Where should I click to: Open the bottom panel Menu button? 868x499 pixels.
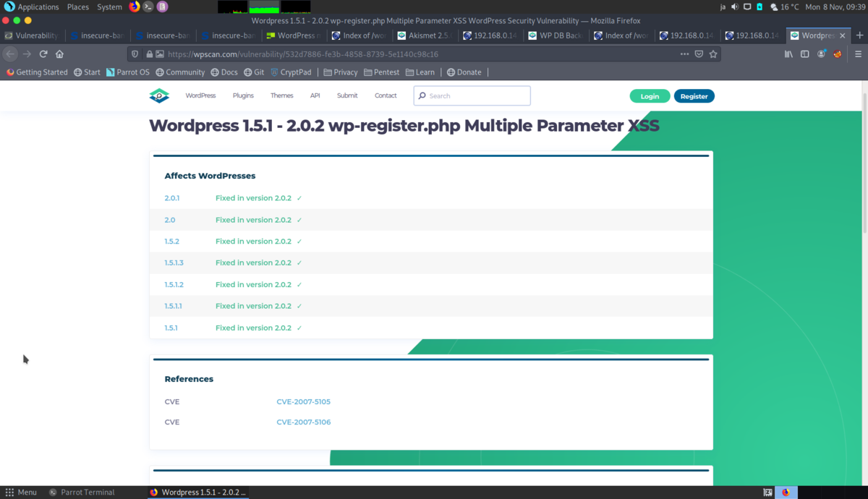pyautogui.click(x=20, y=492)
